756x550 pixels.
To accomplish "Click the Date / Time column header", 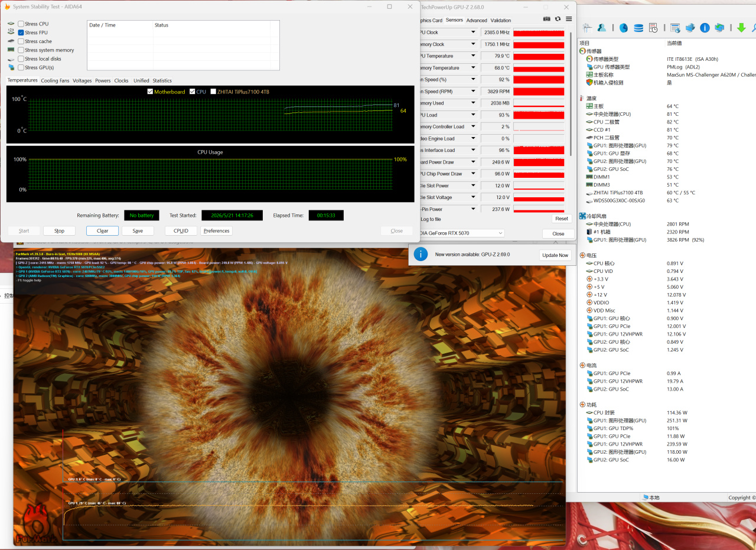I will click(120, 25).
